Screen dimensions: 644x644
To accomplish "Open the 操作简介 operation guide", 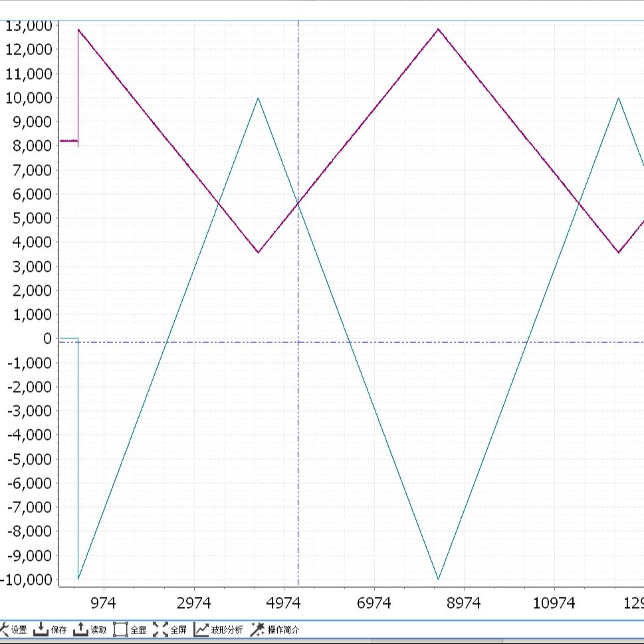I will tap(274, 629).
